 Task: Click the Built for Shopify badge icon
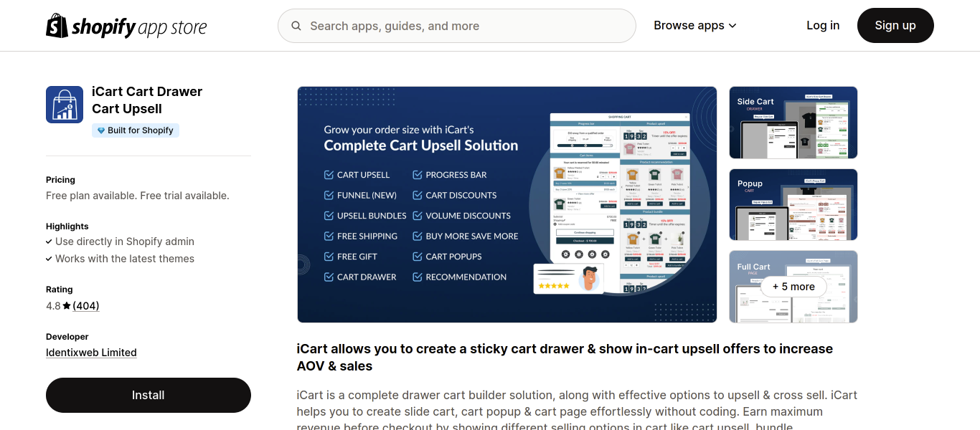point(101,130)
